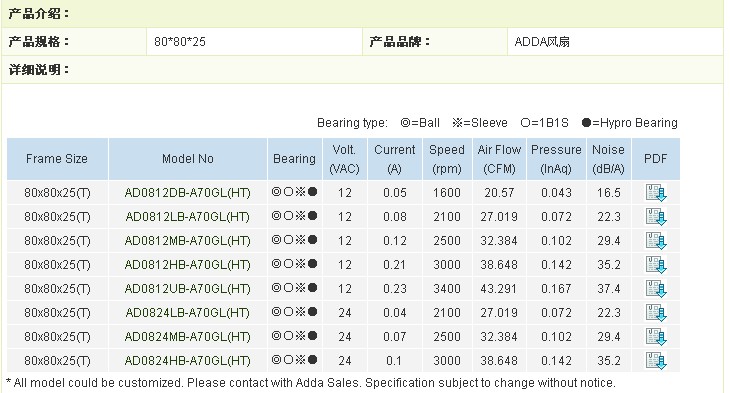The height and width of the screenshot is (393, 730).
Task: Download PDF for AD0812HB-A70GL(HT)
Action: [656, 265]
